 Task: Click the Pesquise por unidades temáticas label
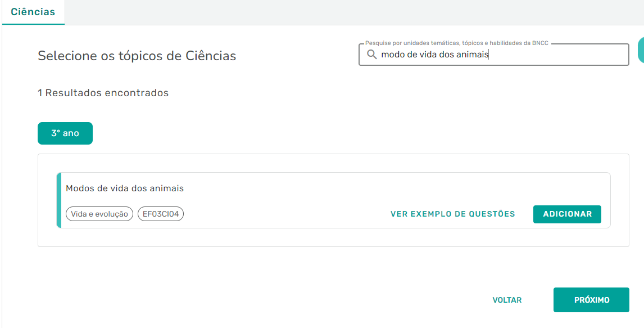click(456, 43)
